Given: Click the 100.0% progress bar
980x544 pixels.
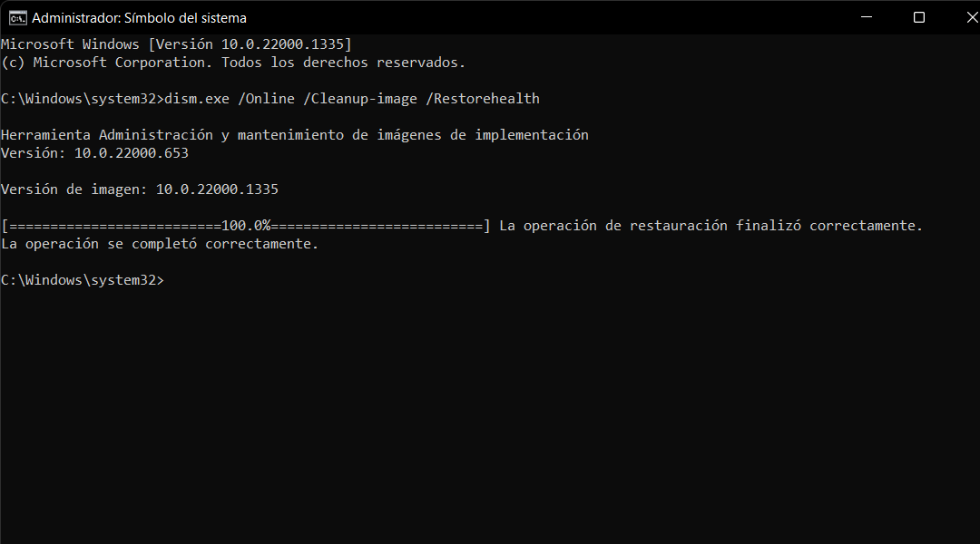Looking at the screenshot, I should click(x=246, y=226).
